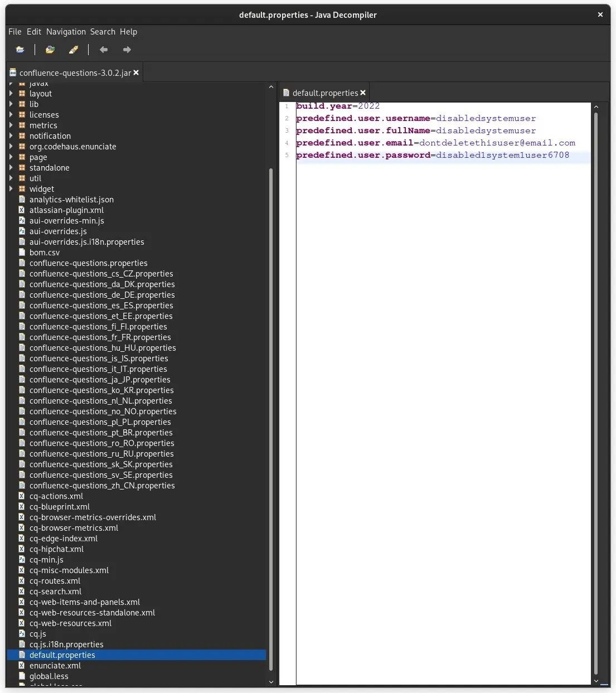This screenshot has height=693, width=616.
Task: Click the editor scroll-down arrow
Action: coord(596,681)
